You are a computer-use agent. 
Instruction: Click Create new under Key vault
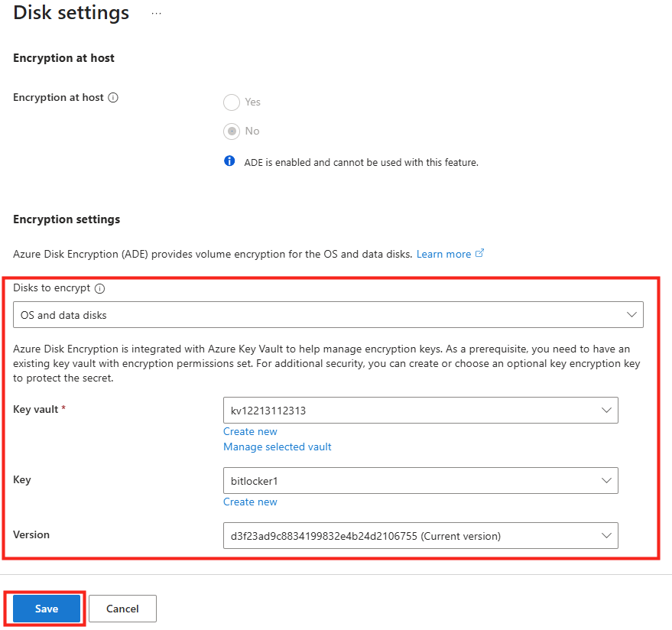(250, 432)
